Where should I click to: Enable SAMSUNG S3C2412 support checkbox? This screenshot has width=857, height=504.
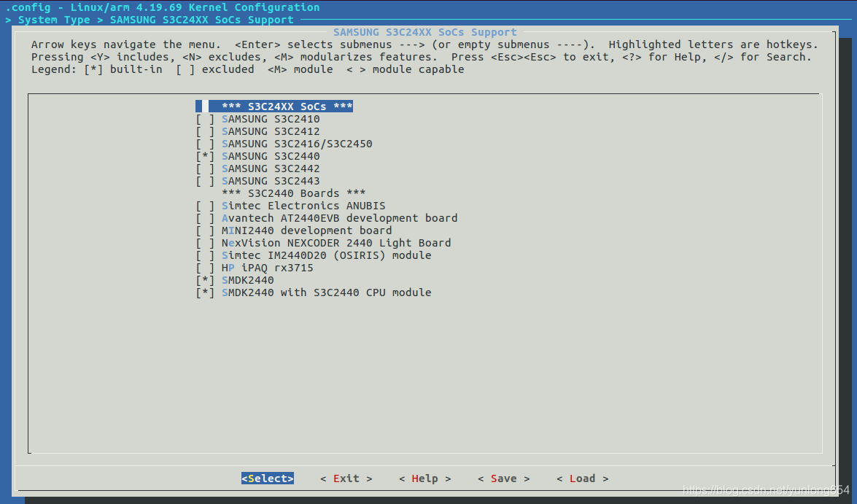click(x=205, y=132)
